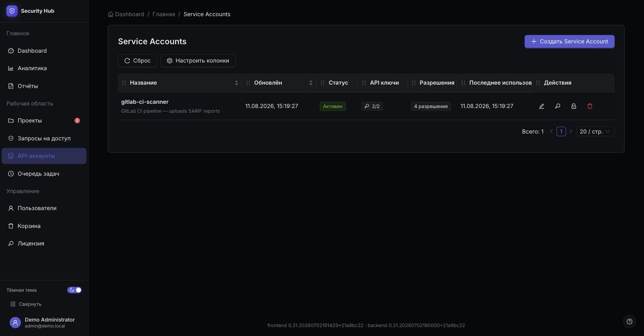Screen dimensions: 644x336
Task: Delete gitlab-ci-scanner using the red trash icon
Action: click(x=590, y=106)
